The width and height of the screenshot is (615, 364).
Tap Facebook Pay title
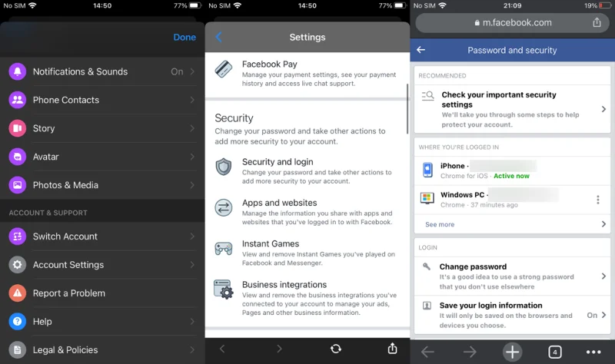coord(270,64)
